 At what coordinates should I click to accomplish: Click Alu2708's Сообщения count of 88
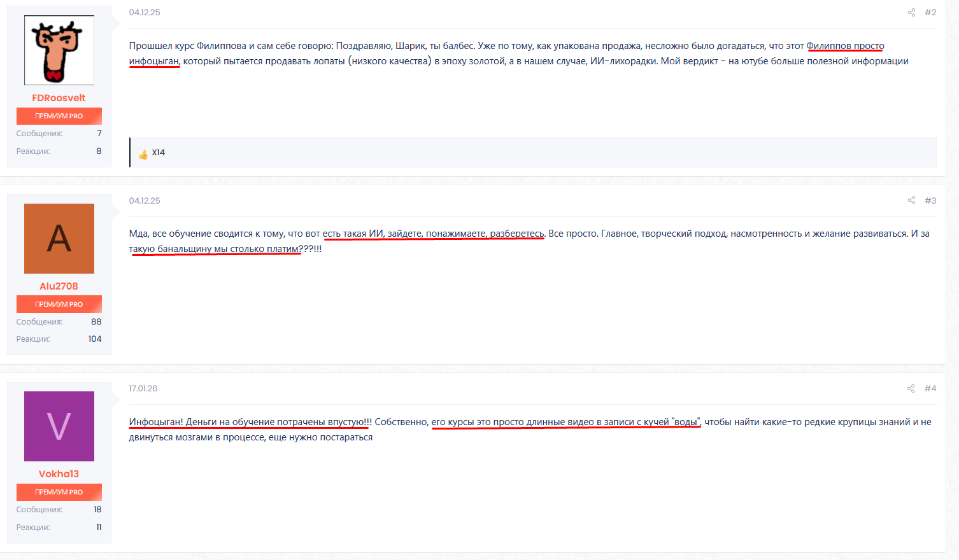[96, 321]
